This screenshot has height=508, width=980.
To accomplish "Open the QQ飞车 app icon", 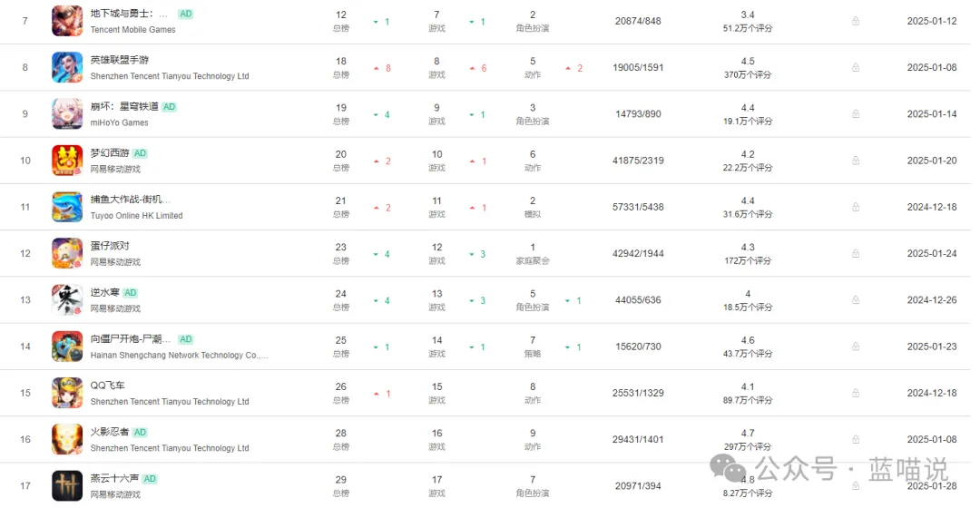I will coord(67,393).
